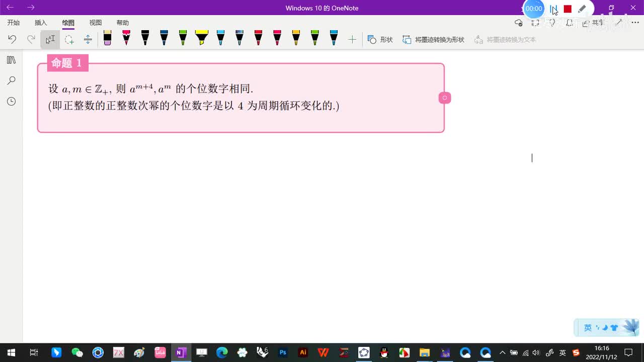Go forward with the title-bar arrow

pyautogui.click(x=31, y=8)
